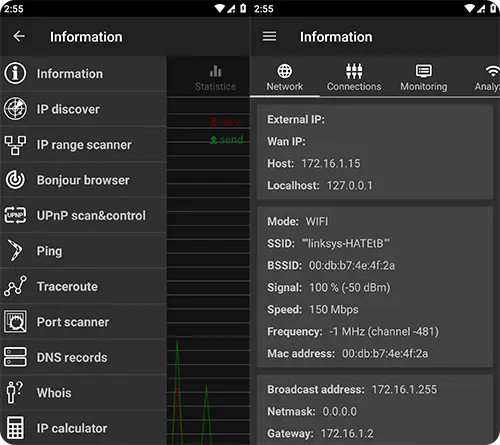Tap the Host IP 172.16.1.15 row
Viewport: 500px width, 445px height.
click(314, 163)
